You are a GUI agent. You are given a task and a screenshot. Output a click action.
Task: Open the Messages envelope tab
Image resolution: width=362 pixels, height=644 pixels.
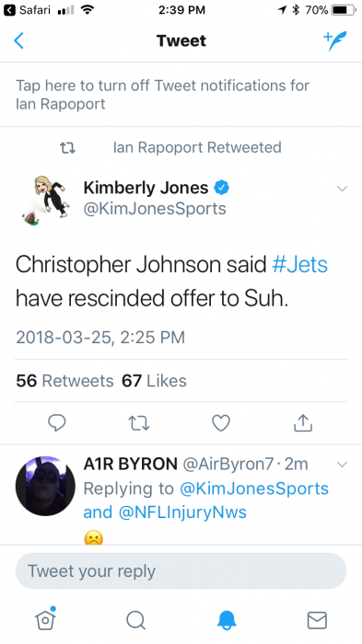317,620
